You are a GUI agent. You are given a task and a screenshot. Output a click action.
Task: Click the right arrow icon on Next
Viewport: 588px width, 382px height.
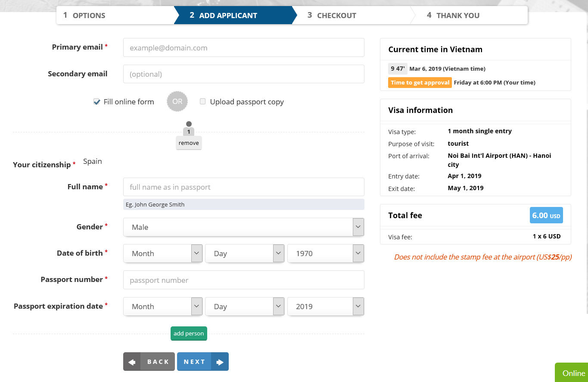click(220, 362)
